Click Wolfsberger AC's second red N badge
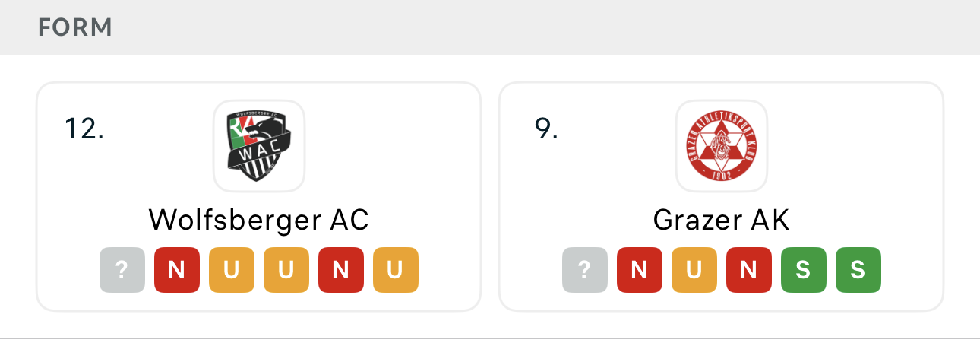 tap(341, 270)
